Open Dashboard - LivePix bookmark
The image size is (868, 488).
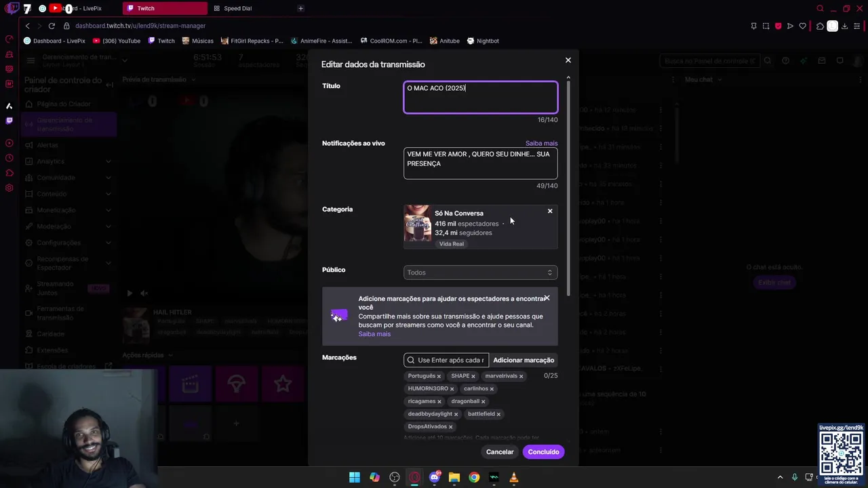(54, 41)
